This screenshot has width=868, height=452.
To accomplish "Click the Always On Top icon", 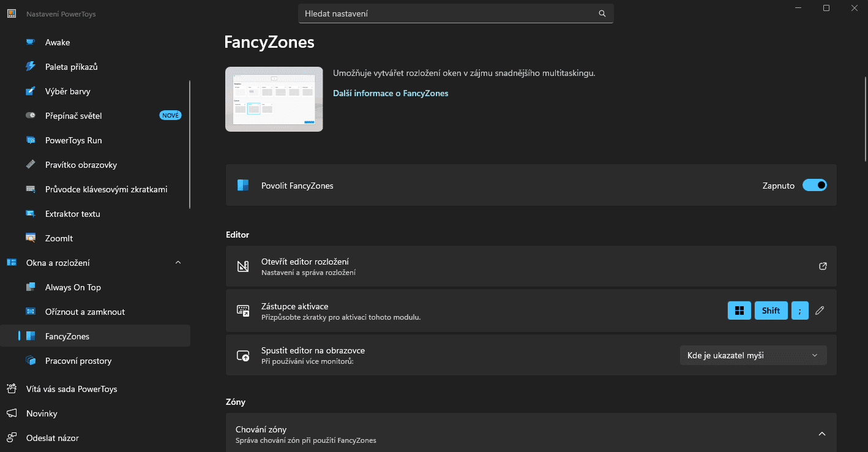I will (x=31, y=287).
